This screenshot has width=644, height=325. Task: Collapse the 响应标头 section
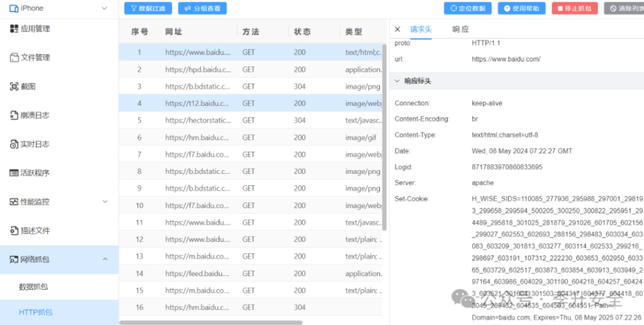[397, 81]
